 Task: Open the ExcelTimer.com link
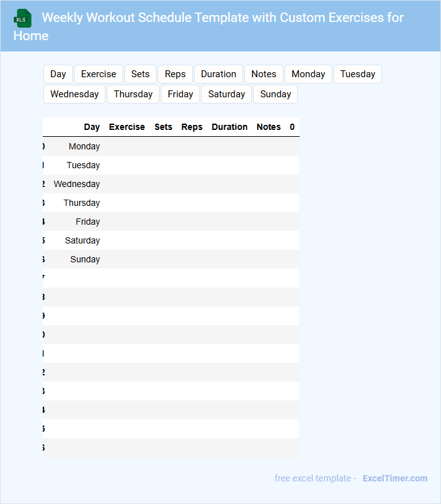coord(395,478)
